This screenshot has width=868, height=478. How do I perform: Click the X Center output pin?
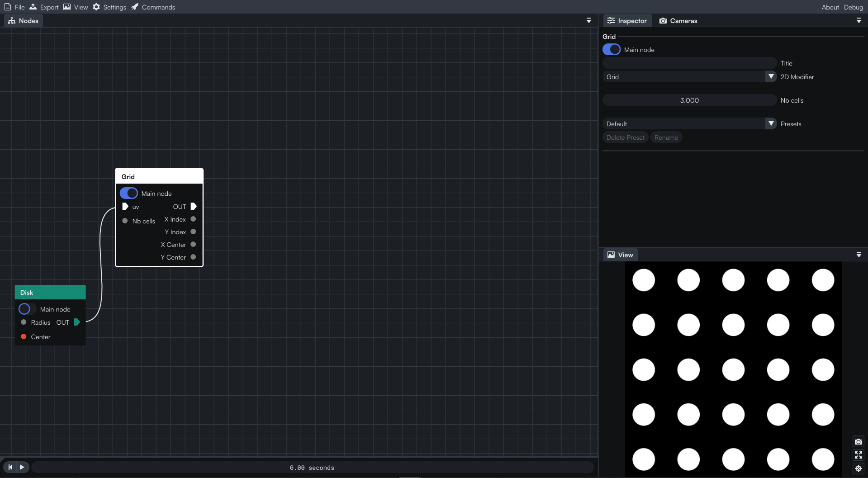click(193, 245)
